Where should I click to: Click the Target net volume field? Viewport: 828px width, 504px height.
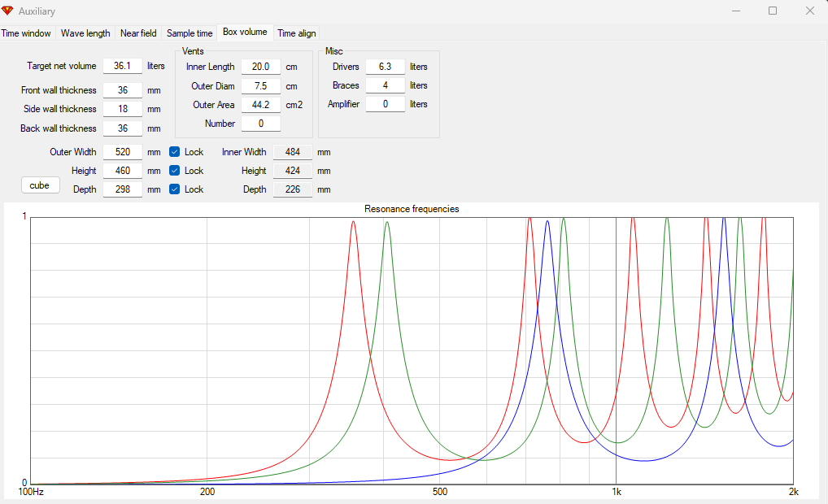123,66
